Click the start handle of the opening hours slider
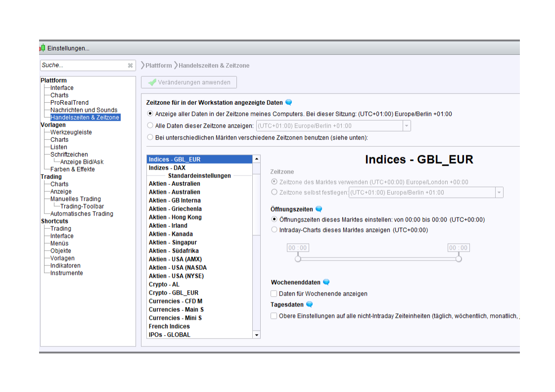Viewport: 555px width, 392px height. [298, 259]
